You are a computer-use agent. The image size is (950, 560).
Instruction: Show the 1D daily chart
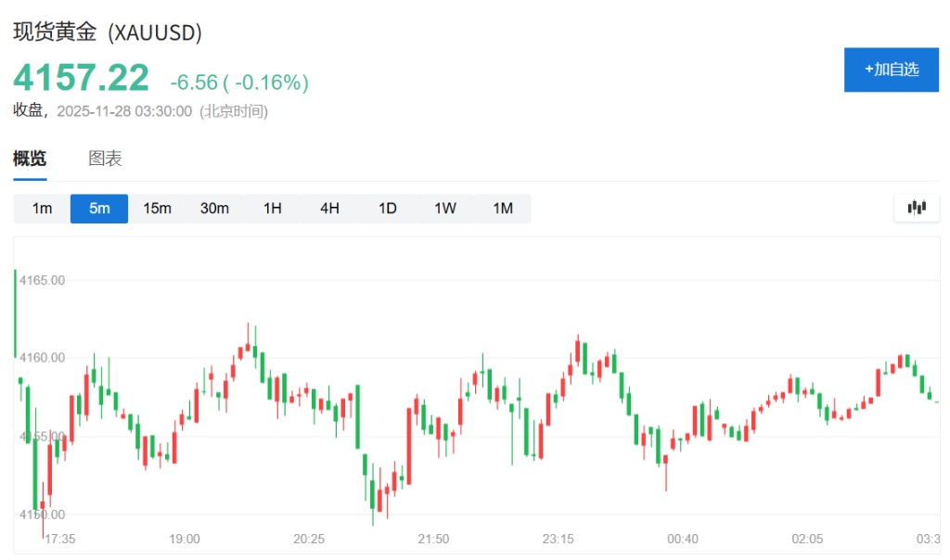tap(387, 209)
